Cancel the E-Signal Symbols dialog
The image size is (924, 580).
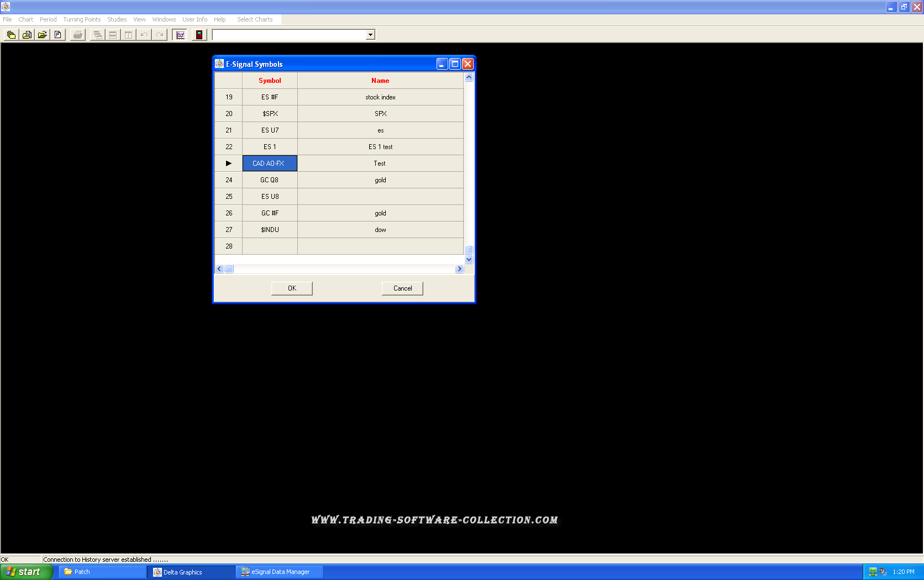click(x=402, y=288)
